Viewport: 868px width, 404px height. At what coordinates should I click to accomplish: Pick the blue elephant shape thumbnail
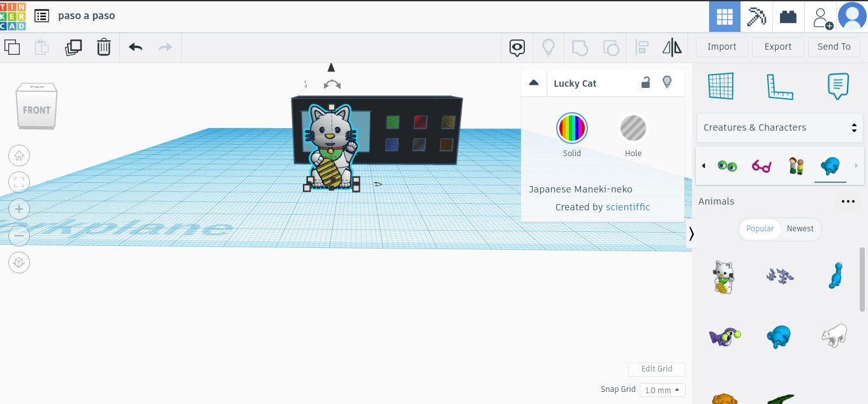(x=779, y=336)
